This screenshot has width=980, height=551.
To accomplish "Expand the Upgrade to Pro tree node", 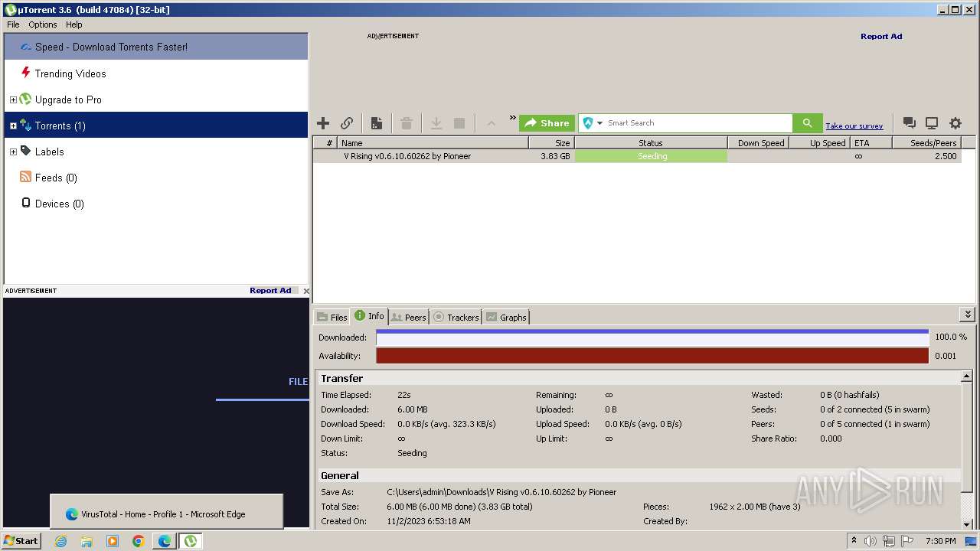I will click(13, 100).
